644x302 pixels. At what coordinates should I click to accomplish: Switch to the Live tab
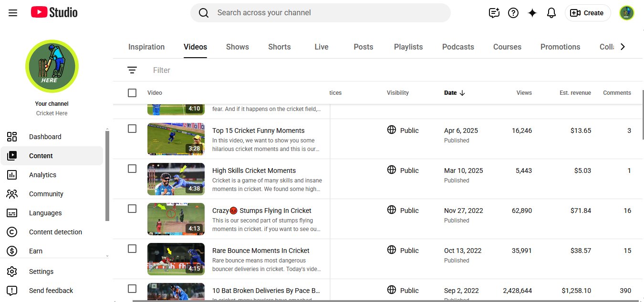click(322, 47)
